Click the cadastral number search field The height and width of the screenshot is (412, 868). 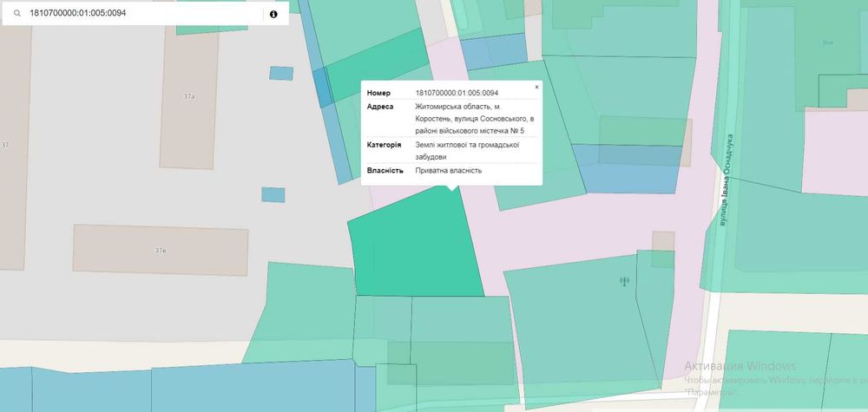(x=144, y=13)
